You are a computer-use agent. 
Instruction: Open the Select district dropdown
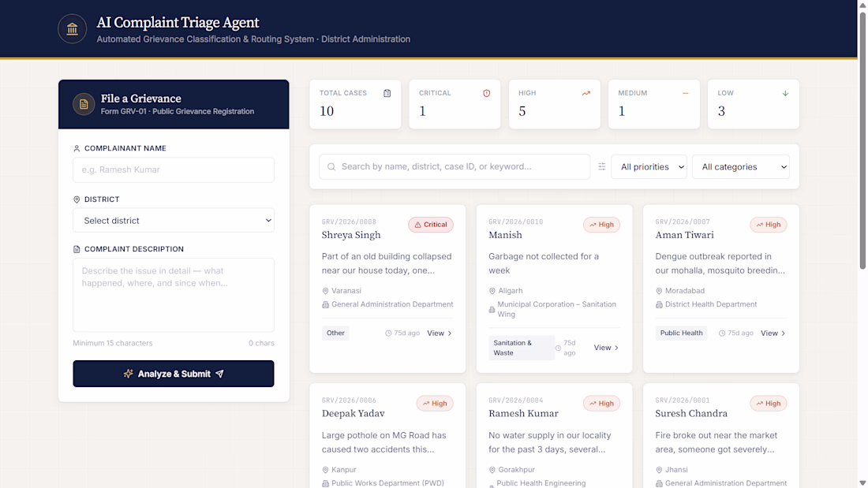tap(174, 220)
